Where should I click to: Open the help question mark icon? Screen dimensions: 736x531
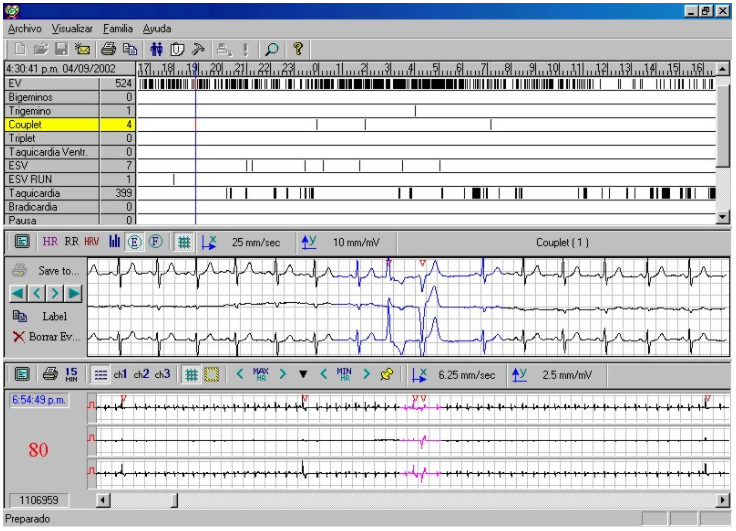point(297,48)
